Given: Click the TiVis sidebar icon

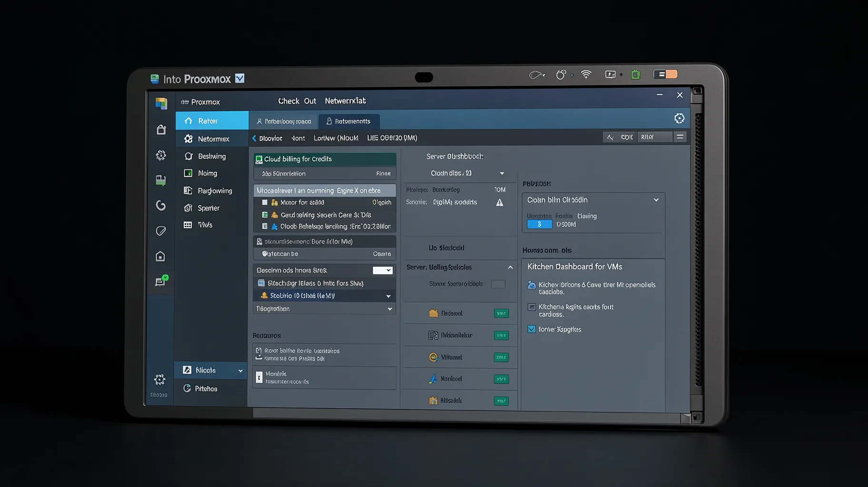Looking at the screenshot, I should coord(188,225).
